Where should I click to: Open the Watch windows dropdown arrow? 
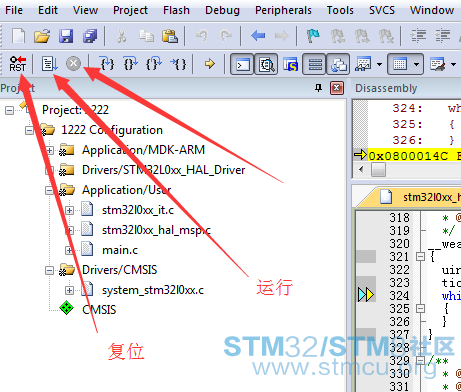(x=379, y=64)
